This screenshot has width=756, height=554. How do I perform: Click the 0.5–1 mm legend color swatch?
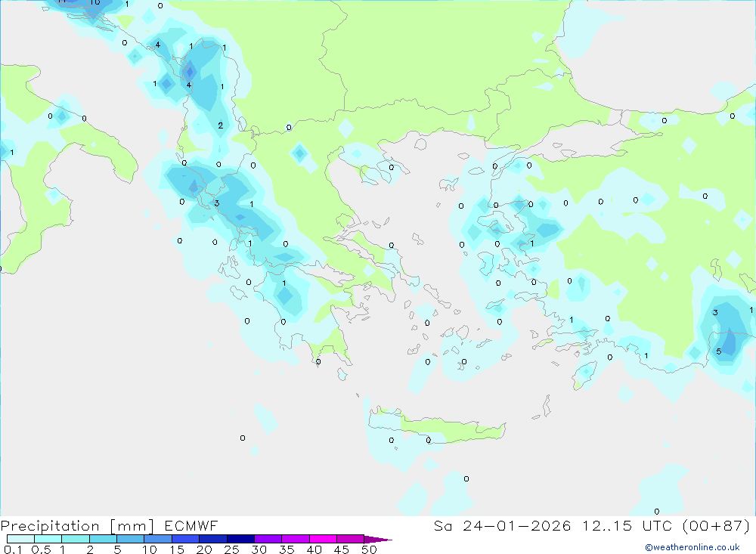[x=48, y=539]
